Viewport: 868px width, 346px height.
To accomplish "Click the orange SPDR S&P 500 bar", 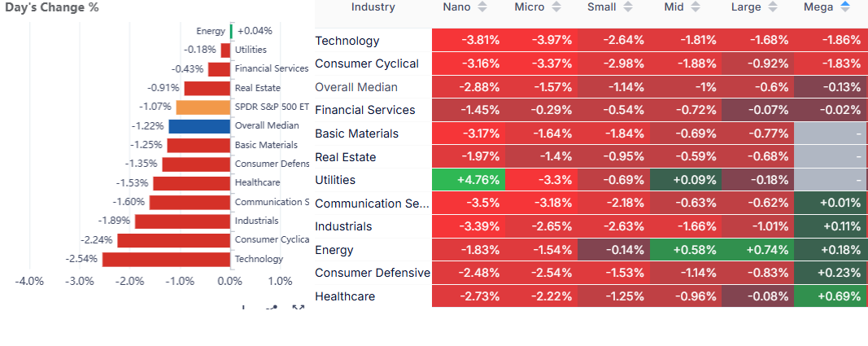I will pyautogui.click(x=203, y=107).
